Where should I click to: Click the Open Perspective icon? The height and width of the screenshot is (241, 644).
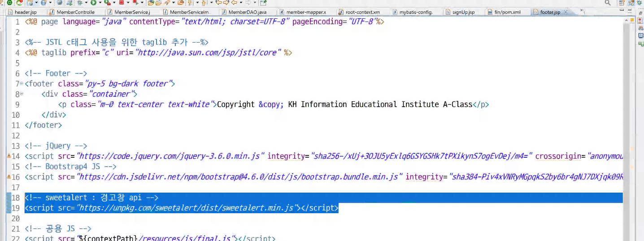pos(622,3)
